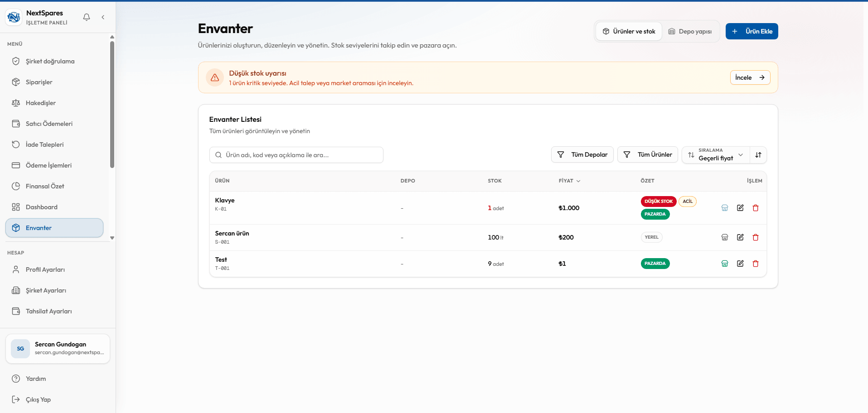The image size is (868, 413).
Task: Edit the Sercan ürün product
Action: [740, 237]
